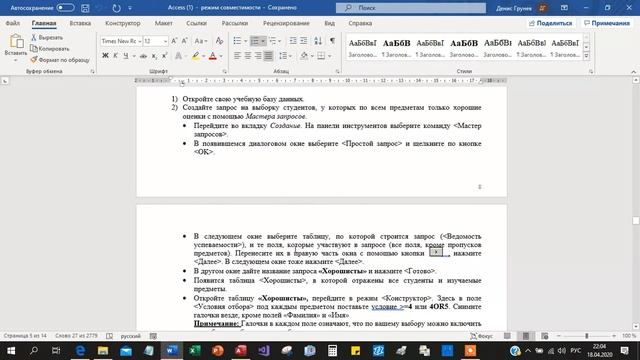This screenshot has width=640, height=360.
Task: Switch to the Макет tab
Action: click(x=163, y=23)
